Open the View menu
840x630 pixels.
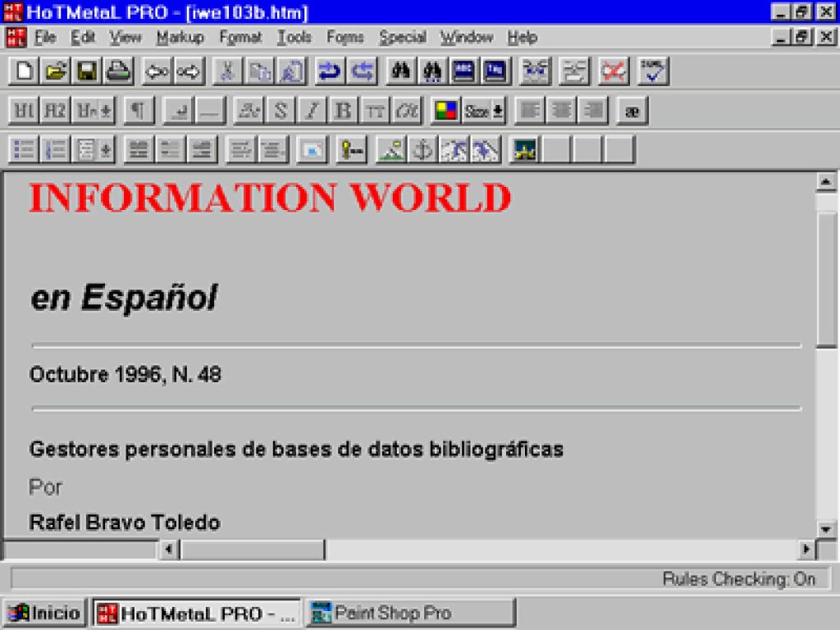pyautogui.click(x=126, y=38)
